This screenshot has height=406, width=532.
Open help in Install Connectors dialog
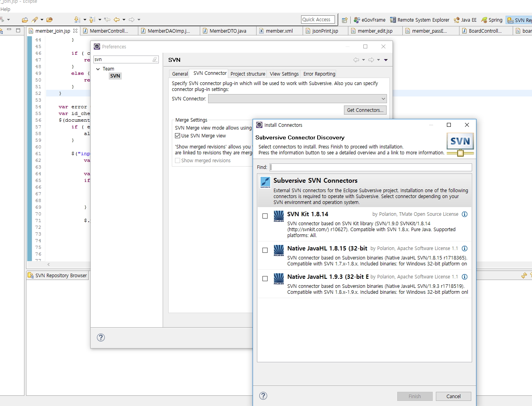[x=264, y=396]
